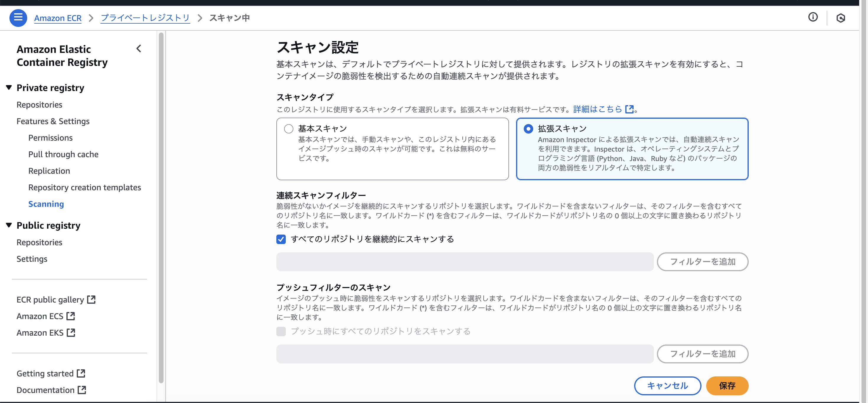The image size is (868, 403).
Task: Click Amazon Elastic Container Registry sidebar title
Action: pyautogui.click(x=62, y=56)
